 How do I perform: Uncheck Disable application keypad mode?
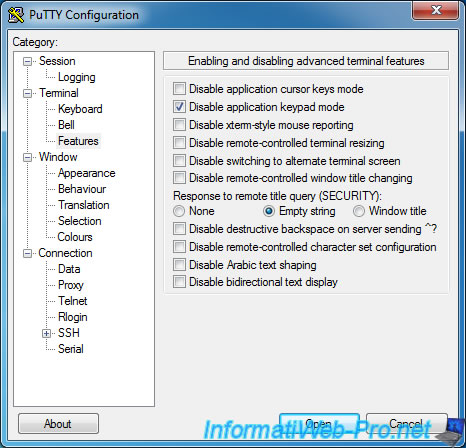coord(179,107)
